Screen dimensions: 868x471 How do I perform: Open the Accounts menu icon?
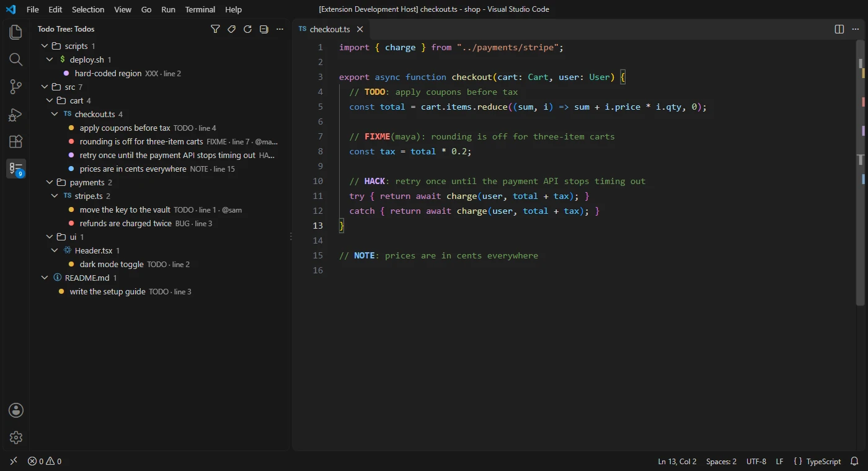point(16,410)
